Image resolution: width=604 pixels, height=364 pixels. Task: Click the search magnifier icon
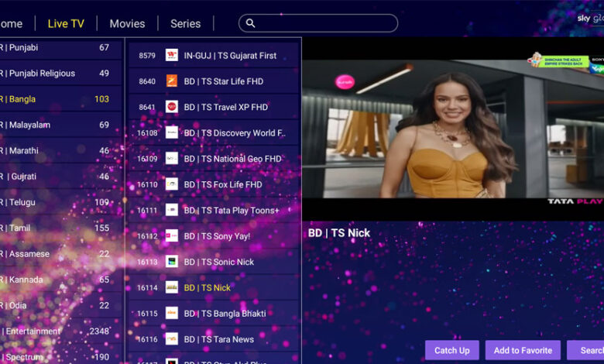[250, 23]
